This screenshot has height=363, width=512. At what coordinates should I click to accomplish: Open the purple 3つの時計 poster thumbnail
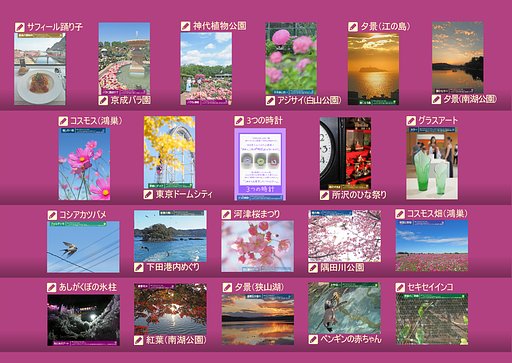[260, 164]
